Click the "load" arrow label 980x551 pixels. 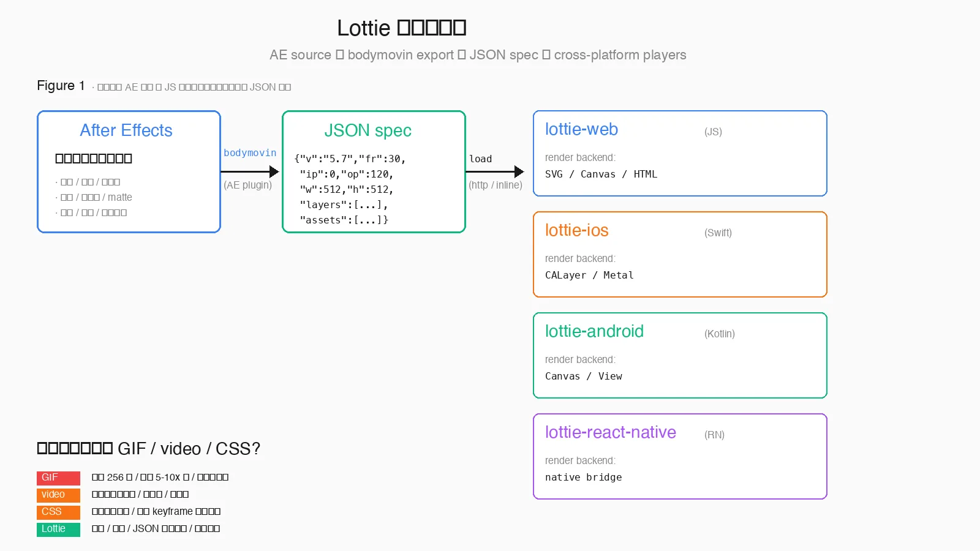480,159
